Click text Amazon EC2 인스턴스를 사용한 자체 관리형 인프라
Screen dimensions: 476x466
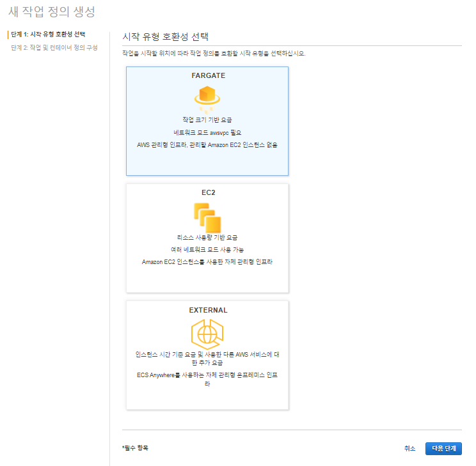point(207,262)
